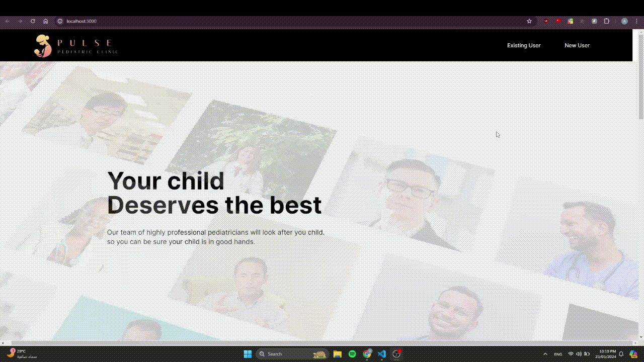Open the Copilot icon in tray
Image resolution: width=644 pixels, height=362 pixels.
click(x=633, y=354)
